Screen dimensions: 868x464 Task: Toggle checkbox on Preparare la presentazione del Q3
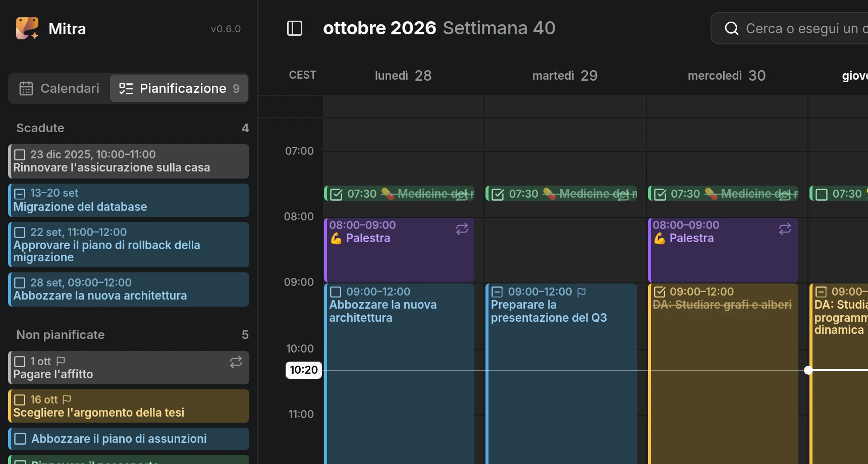pyautogui.click(x=497, y=292)
